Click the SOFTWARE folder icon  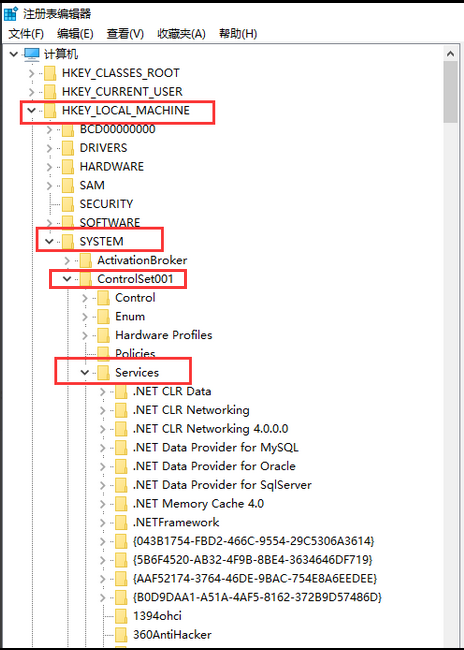pos(68,223)
